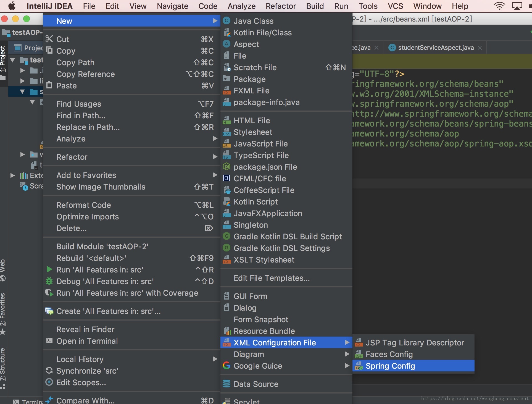Select the HTML File creation icon
Screen dimensions: 532x404
[226, 120]
